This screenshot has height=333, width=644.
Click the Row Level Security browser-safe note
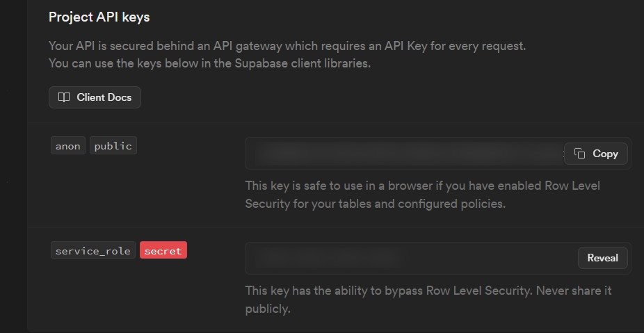click(423, 194)
